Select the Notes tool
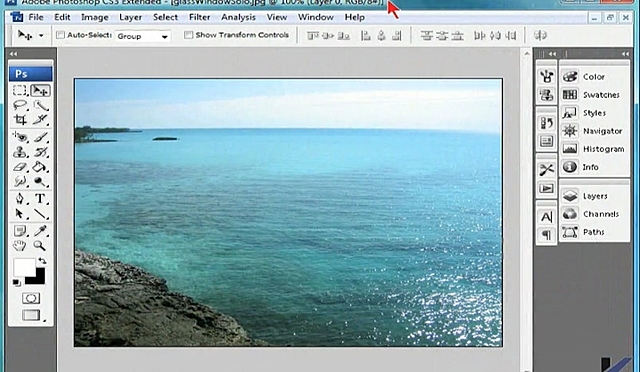This screenshot has width=640, height=372. 20,231
